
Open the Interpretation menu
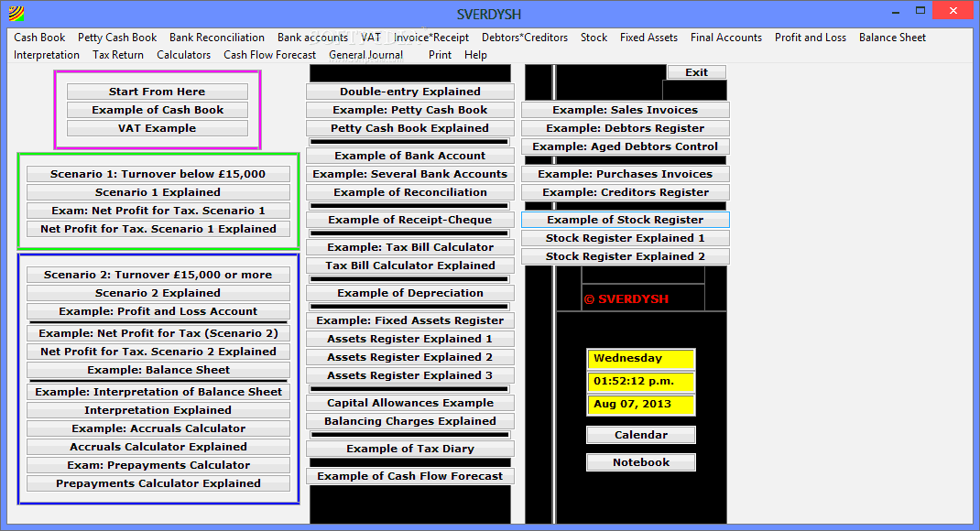pyautogui.click(x=46, y=55)
